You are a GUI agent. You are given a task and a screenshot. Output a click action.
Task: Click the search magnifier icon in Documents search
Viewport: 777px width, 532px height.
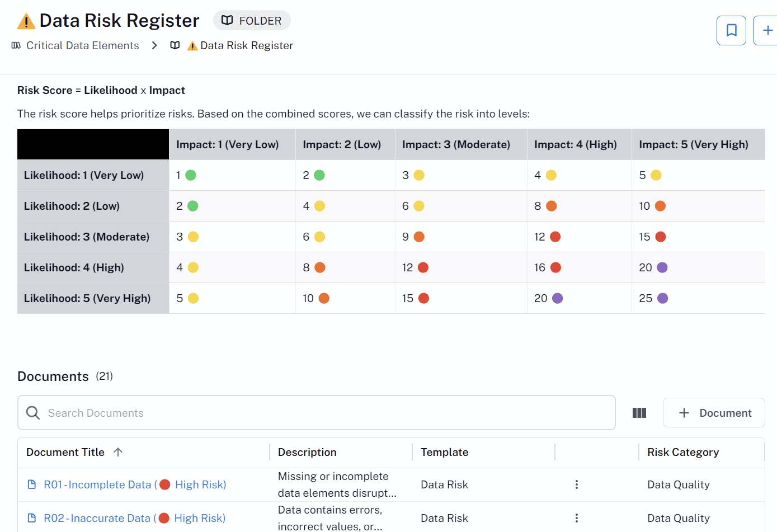(32, 413)
